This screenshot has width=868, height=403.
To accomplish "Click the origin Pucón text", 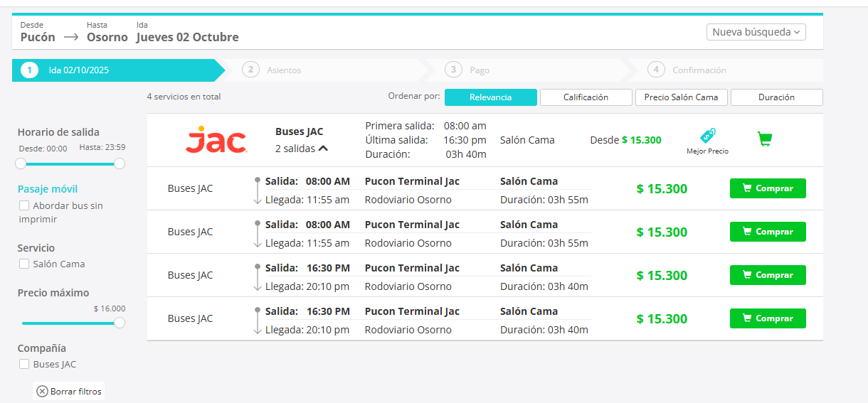I will 38,37.
